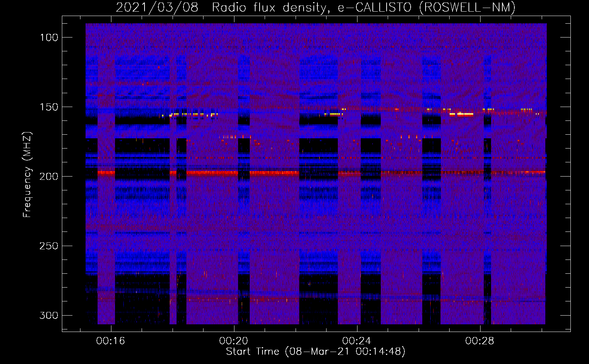Click the 00:28 time tick label
The width and height of the screenshot is (589, 364).
click(480, 341)
